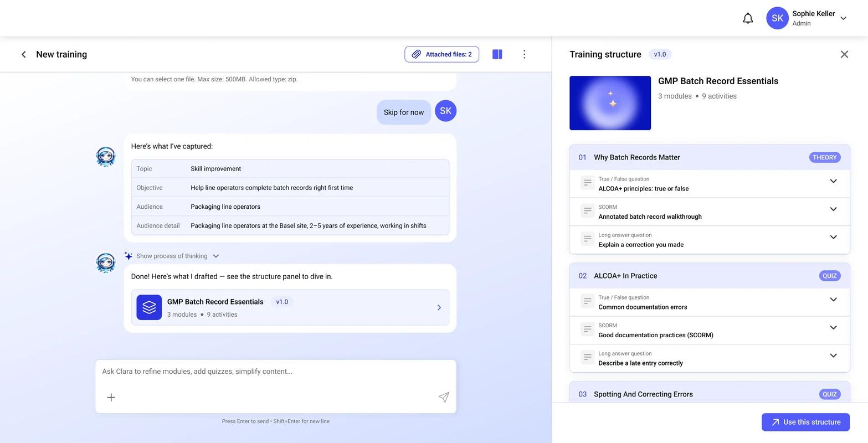The image size is (868, 443).
Task: Expand the Sophie Keller account menu chevron
Action: 843,18
